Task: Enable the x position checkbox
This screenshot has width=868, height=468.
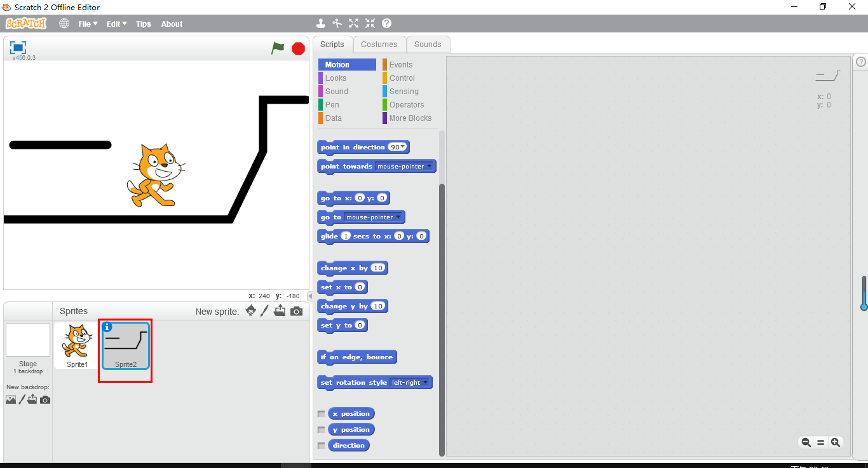Action: (x=322, y=414)
